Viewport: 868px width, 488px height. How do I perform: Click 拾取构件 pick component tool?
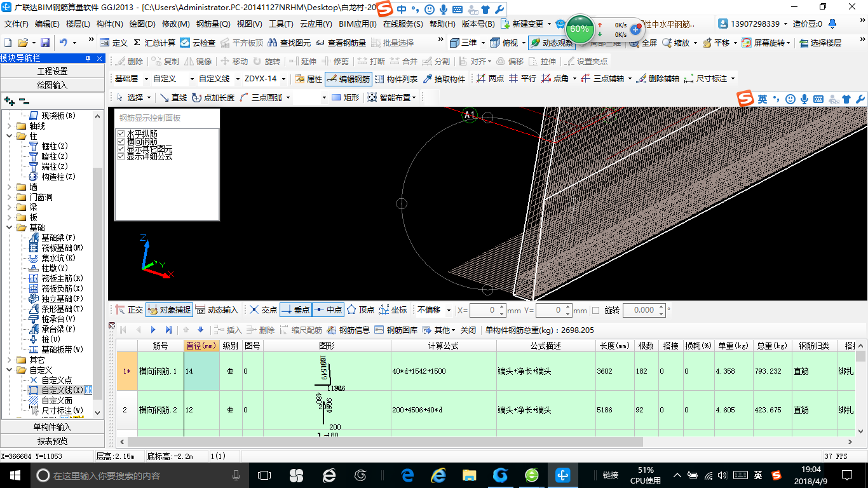(444, 79)
